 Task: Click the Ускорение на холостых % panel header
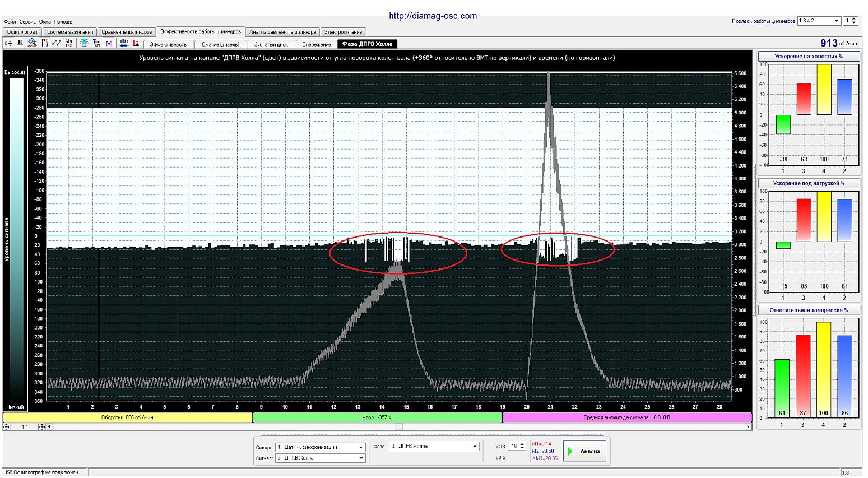809,57
